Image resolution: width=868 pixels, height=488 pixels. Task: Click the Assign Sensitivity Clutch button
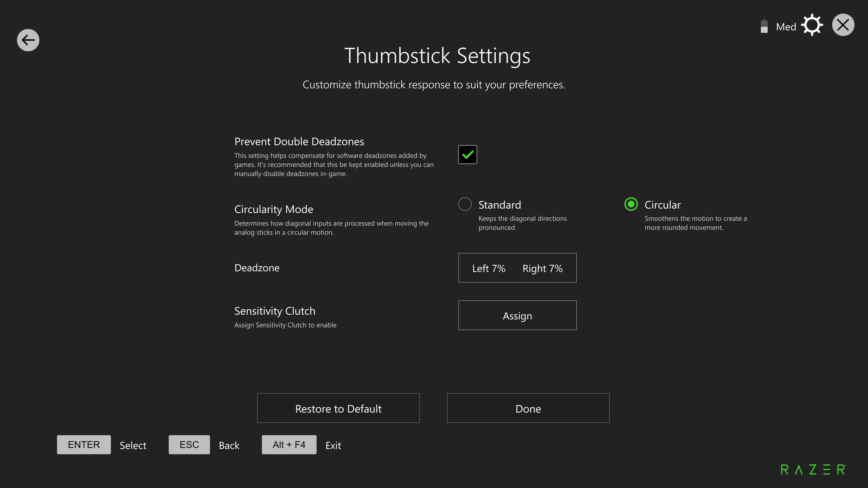pos(517,315)
